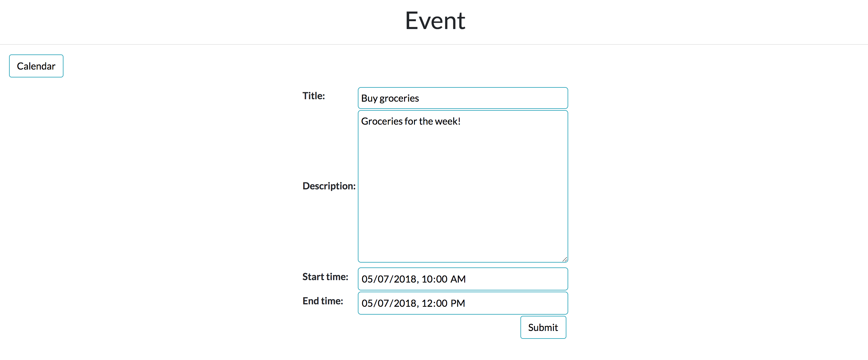868x360 pixels.
Task: Click the Start time label
Action: pos(325,277)
